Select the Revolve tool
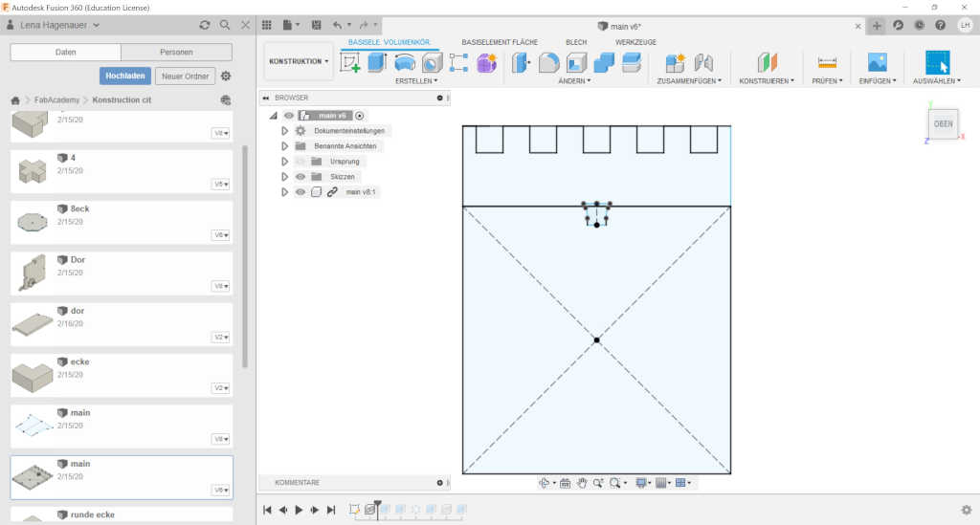The image size is (980, 525). click(x=405, y=63)
